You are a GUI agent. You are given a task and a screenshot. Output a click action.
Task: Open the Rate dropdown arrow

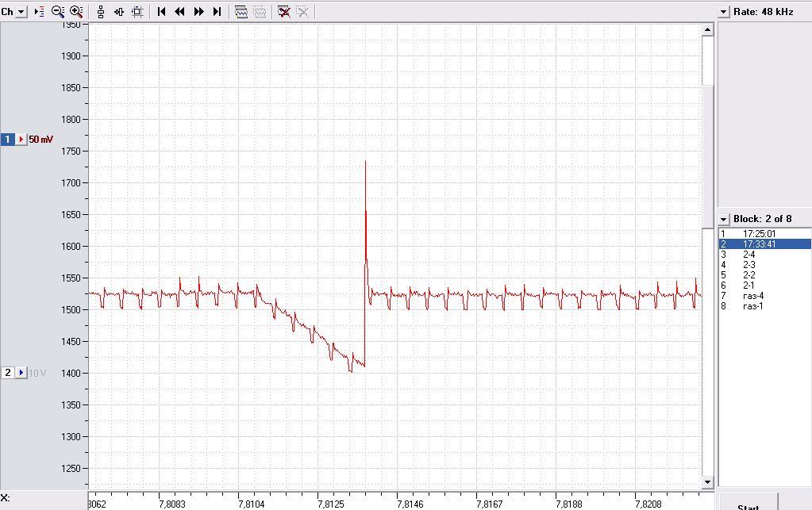click(723, 12)
